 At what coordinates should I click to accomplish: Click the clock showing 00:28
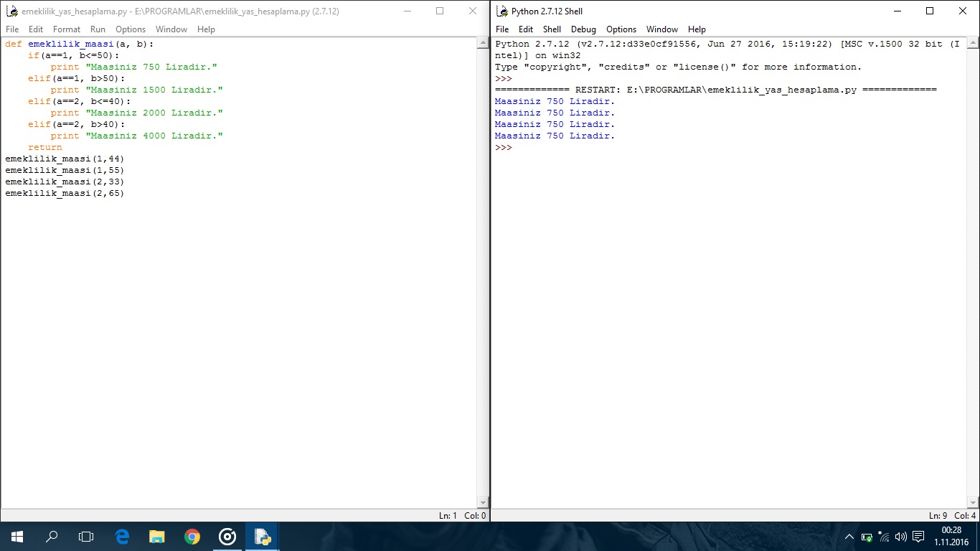coord(951,530)
